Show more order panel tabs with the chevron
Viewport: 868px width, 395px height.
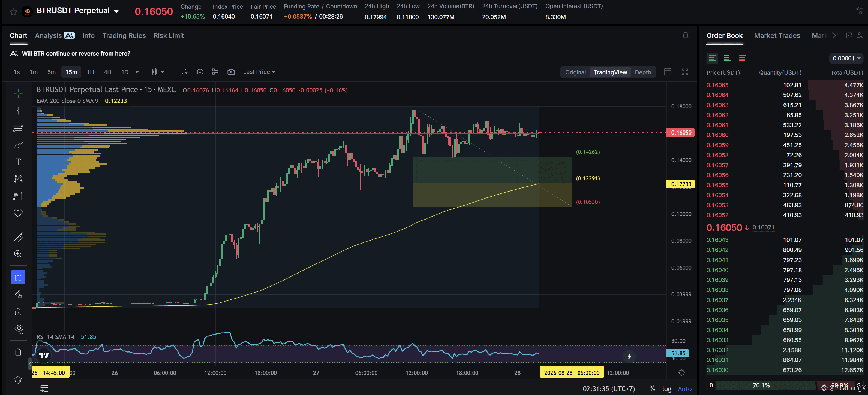click(x=834, y=35)
